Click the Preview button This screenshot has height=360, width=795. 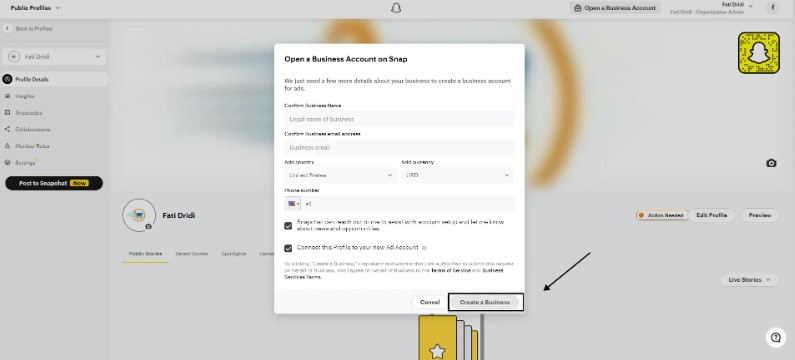click(760, 215)
